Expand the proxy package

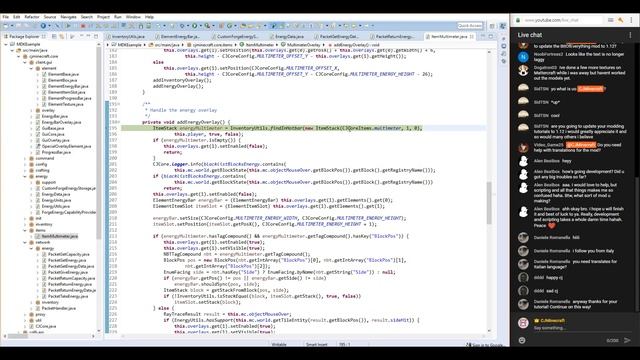pyautogui.click(x=25, y=315)
